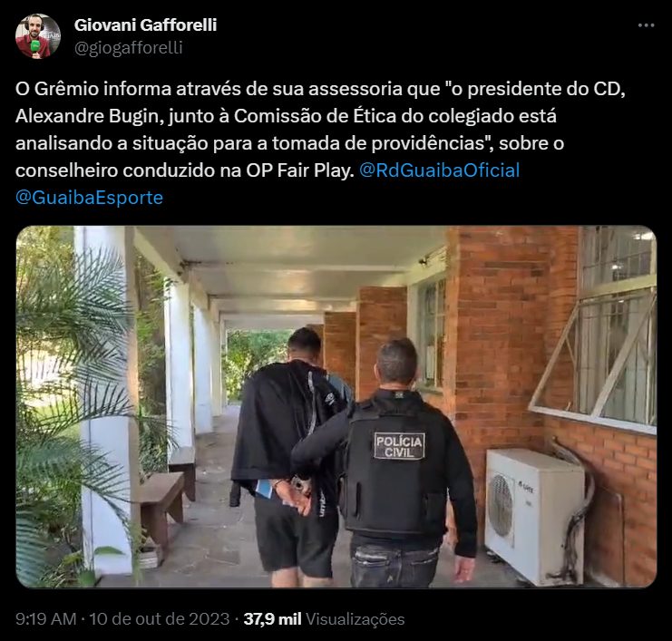
Task: Click the words OP Fair Play in the tweet
Action: pos(300,170)
